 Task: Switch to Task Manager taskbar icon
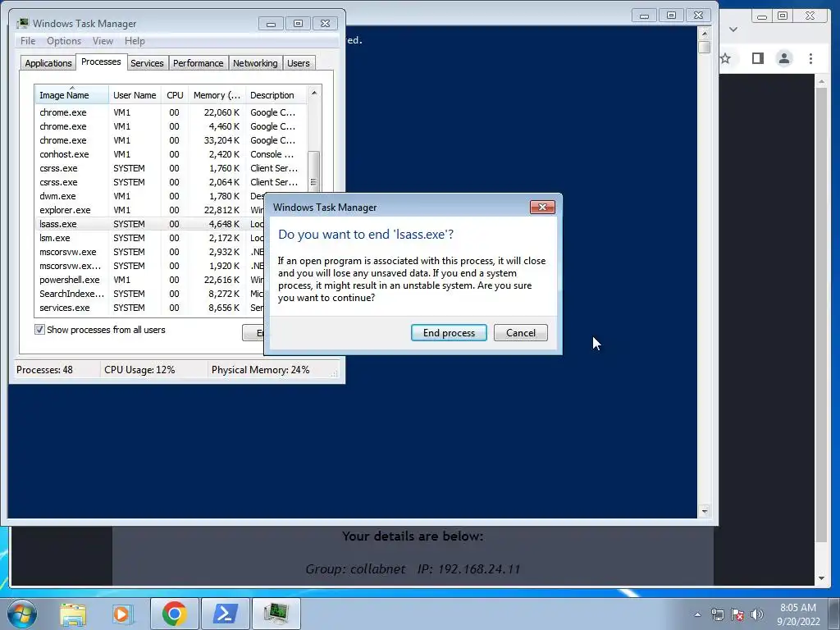click(x=276, y=614)
